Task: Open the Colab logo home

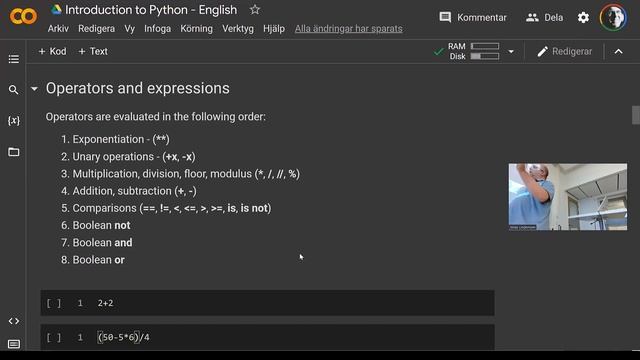Action: coord(23,16)
